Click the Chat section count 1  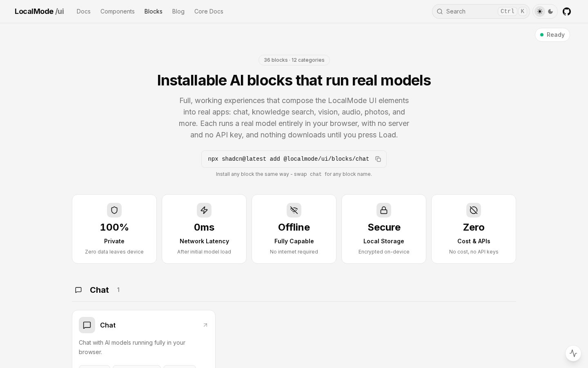click(118, 290)
